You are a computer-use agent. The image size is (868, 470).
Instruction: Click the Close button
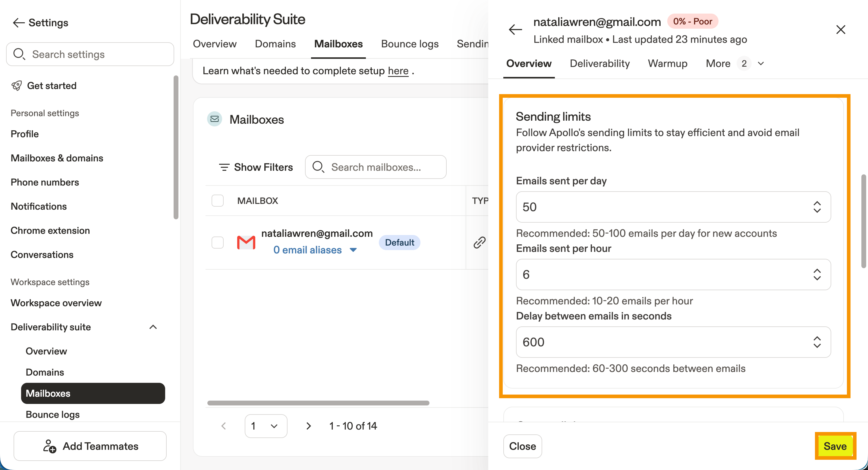[x=522, y=446]
